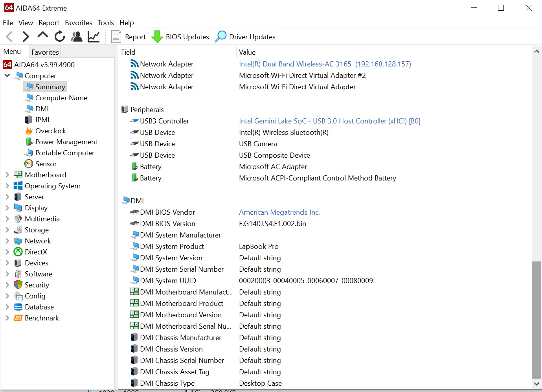The image size is (542, 392).
Task: Open the graph chart toolbar icon
Action: coord(94,37)
